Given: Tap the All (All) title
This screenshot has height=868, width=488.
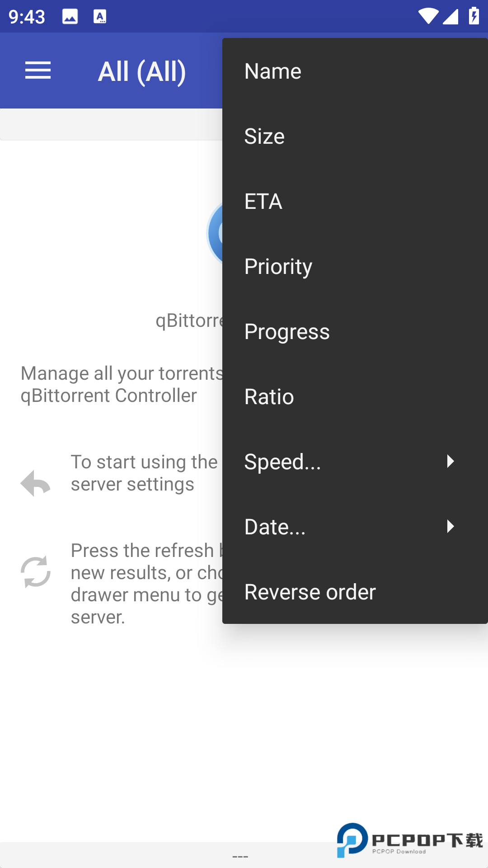Looking at the screenshot, I should (142, 71).
